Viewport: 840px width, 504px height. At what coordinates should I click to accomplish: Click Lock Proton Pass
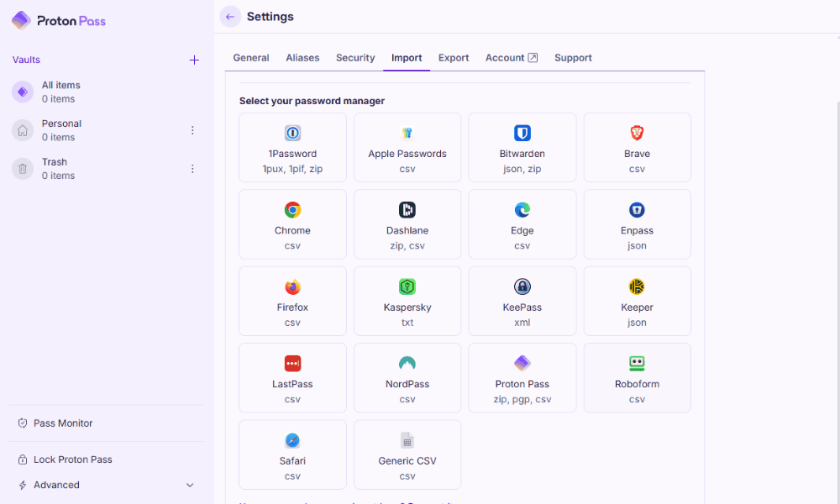[72, 459]
